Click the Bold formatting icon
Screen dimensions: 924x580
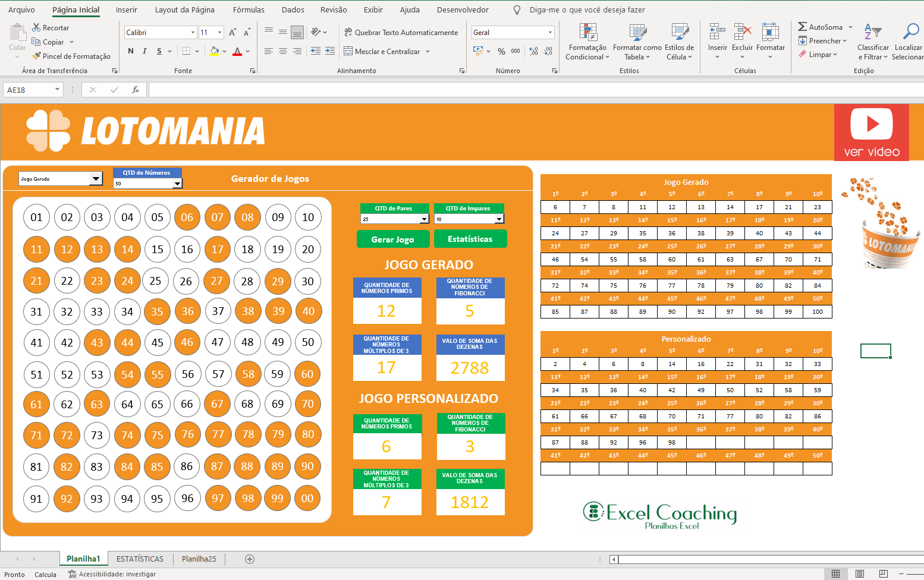pos(131,51)
